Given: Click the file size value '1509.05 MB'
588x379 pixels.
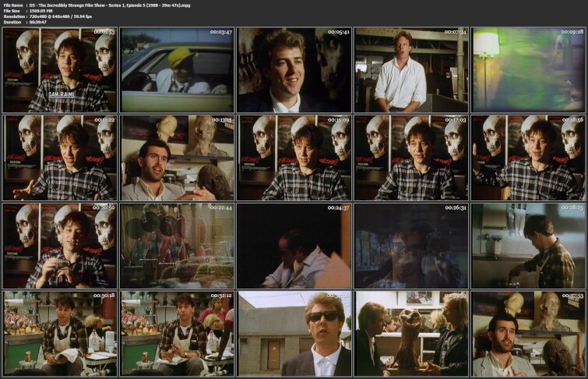Looking at the screenshot, I should coord(40,11).
